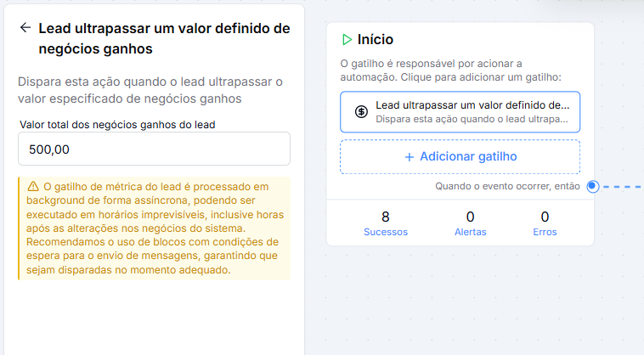Click the play icon beside Início
644x355 pixels.
coord(347,39)
